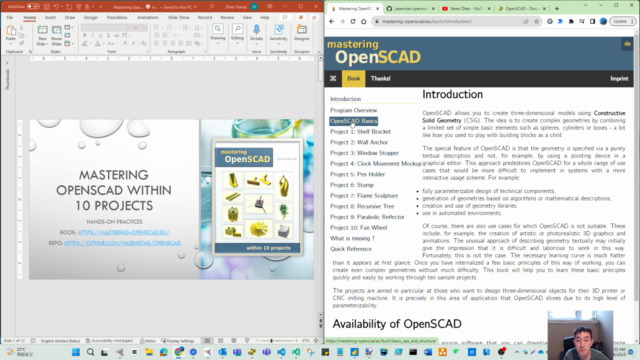Start slide show from status bar icon
The width and height of the screenshot is (640, 360).
click(247, 340)
